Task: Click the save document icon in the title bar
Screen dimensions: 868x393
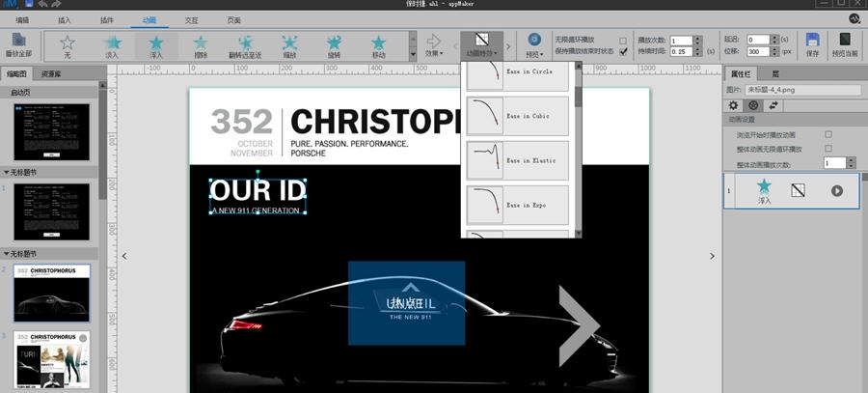Action: coord(29,4)
